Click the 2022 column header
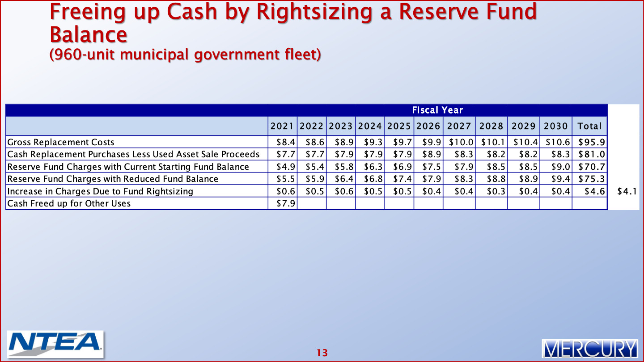This screenshot has width=644, height=362. point(312,126)
